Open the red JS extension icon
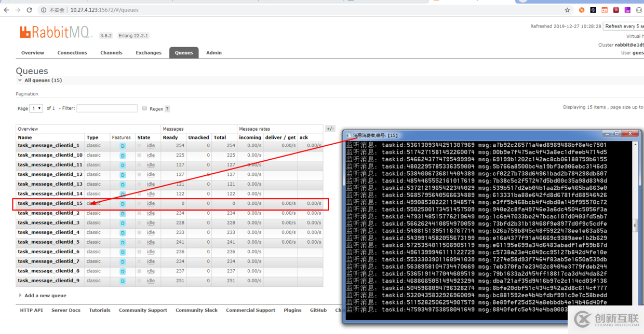Viewport: 644px width, 334px height. (x=616, y=10)
